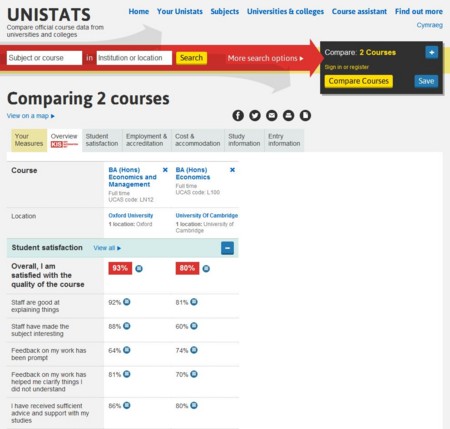Open Universities & colleges navigation link

point(285,11)
